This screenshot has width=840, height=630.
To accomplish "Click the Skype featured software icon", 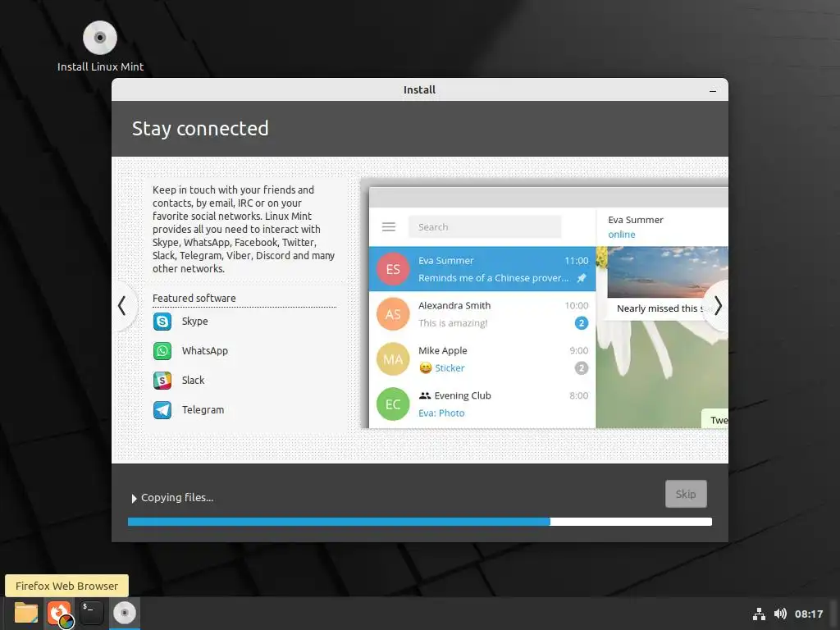I will pyautogui.click(x=162, y=322).
